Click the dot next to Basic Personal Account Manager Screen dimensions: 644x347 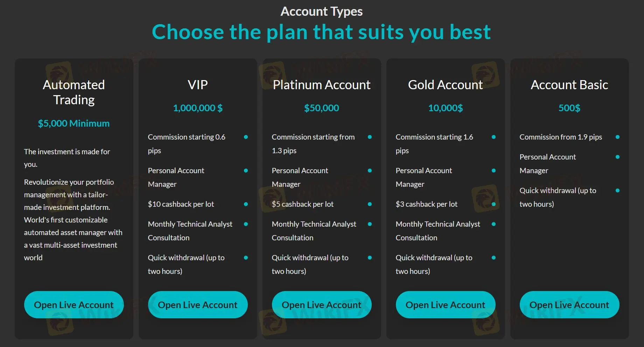pos(617,157)
